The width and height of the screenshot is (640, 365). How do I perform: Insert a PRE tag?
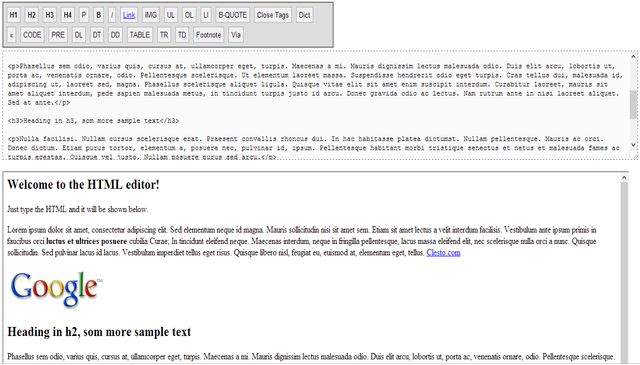(58, 35)
